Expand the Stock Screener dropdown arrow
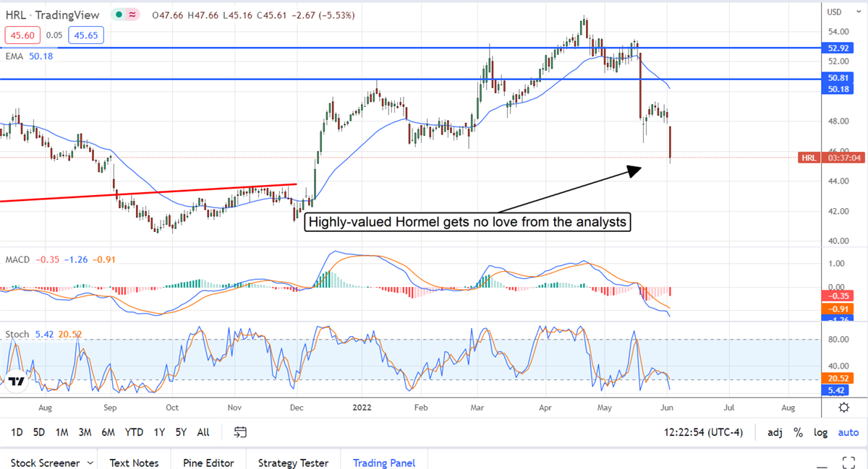This screenshot has height=469, width=868. coord(90,462)
